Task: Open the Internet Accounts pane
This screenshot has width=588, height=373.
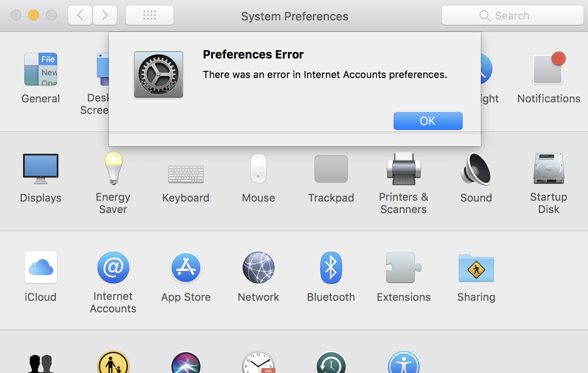Action: tap(113, 268)
